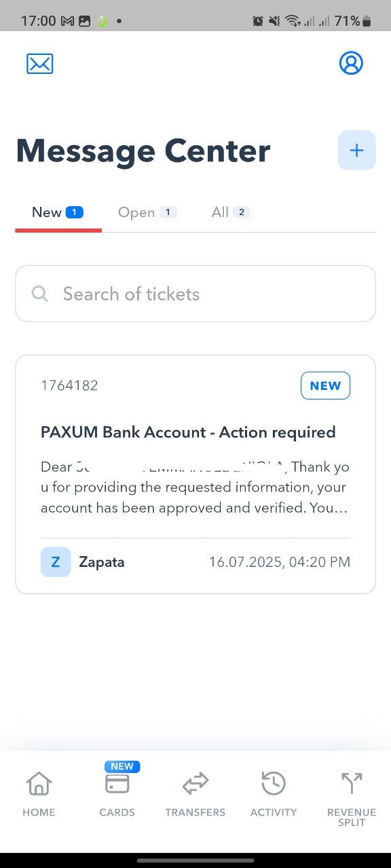Viewport: 391px width, 868px height.
Task: Open the PAXUM Bank Account ticket title
Action: [188, 433]
